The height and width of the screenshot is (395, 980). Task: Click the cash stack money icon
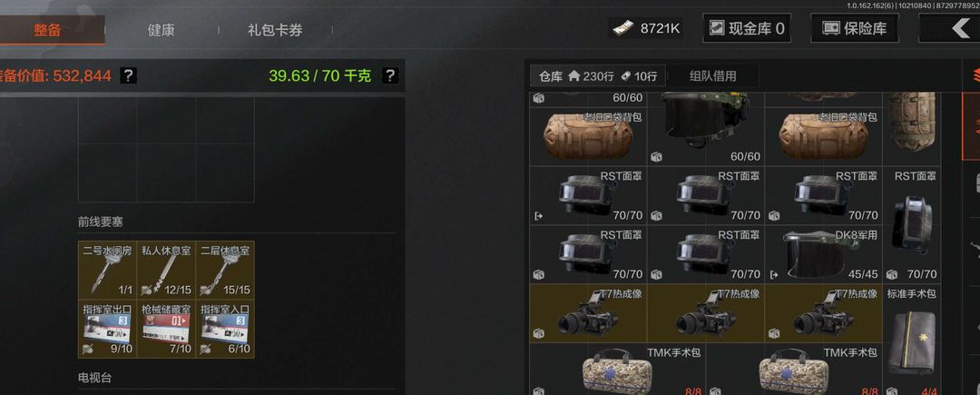point(622,28)
